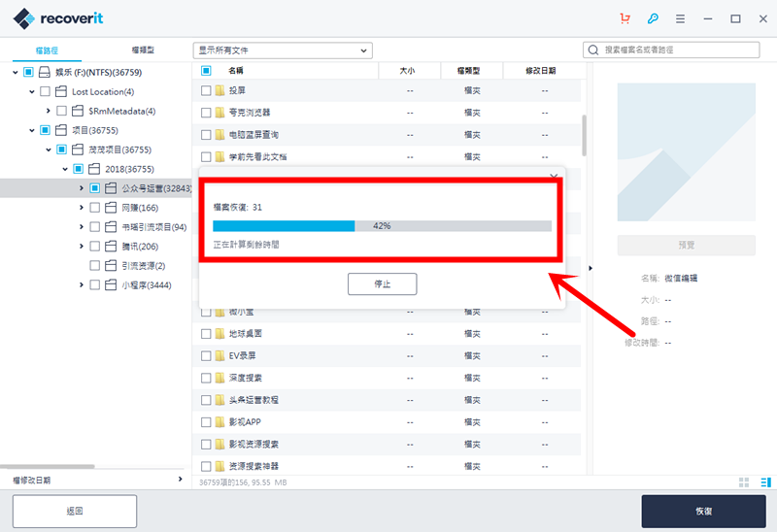
Task: Check the 地球桌面 row checkbox
Action: (206, 334)
